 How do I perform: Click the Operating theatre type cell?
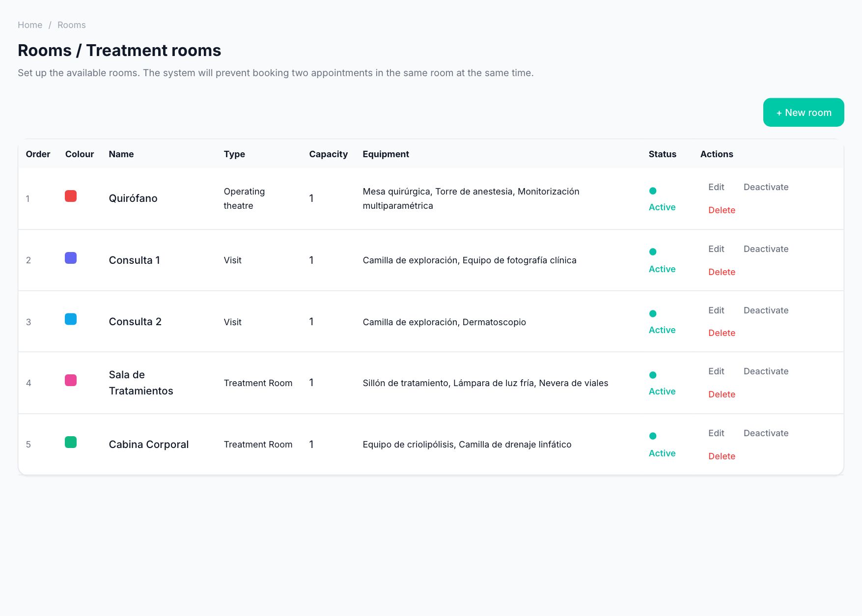click(x=244, y=198)
